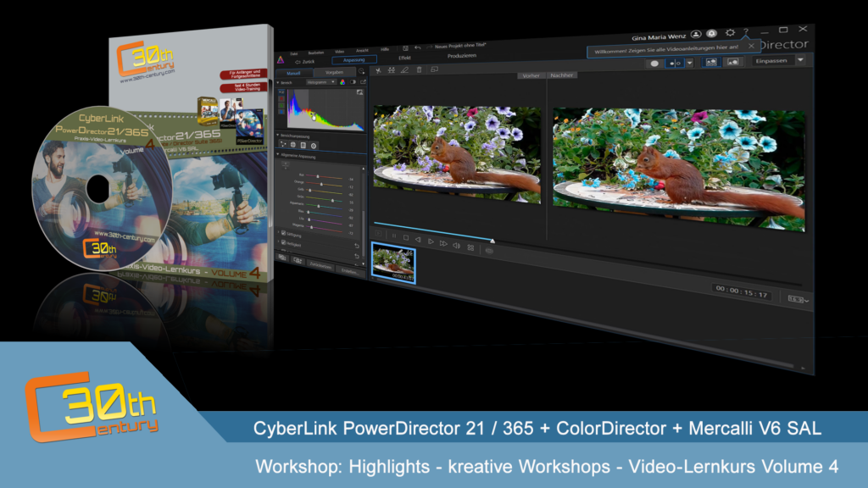Screen dimensions: 868x488
Task: Click the paste adjustments icon at panel bottom
Action: click(298, 261)
